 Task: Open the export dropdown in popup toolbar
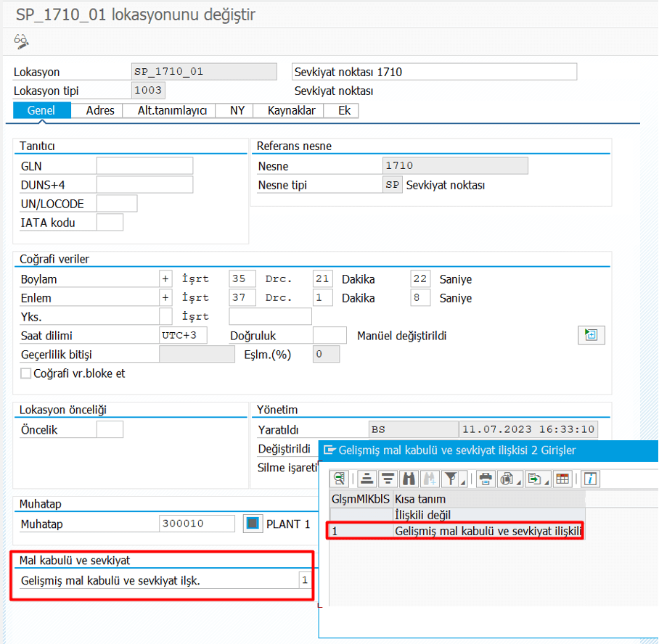point(537,479)
